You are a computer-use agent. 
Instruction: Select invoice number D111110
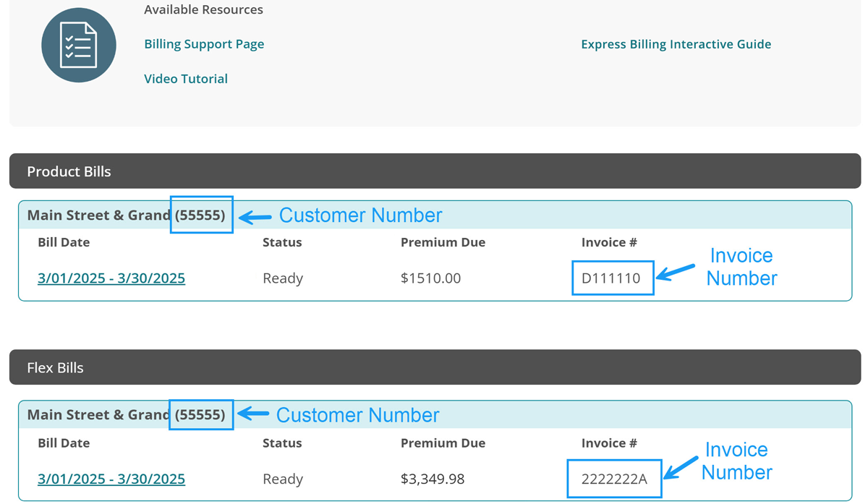click(x=611, y=278)
